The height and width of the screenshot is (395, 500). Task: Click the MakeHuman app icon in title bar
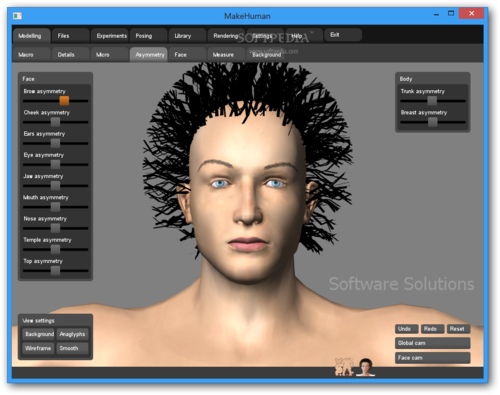coord(17,16)
